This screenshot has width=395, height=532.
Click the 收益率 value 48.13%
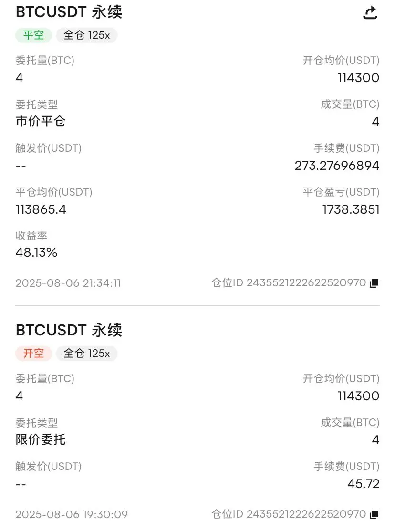(x=36, y=252)
